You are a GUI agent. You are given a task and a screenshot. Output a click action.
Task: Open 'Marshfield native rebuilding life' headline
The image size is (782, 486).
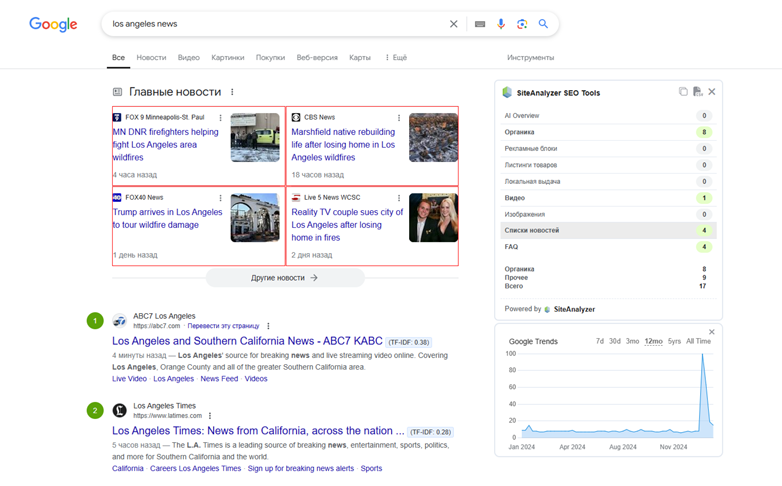(343, 145)
